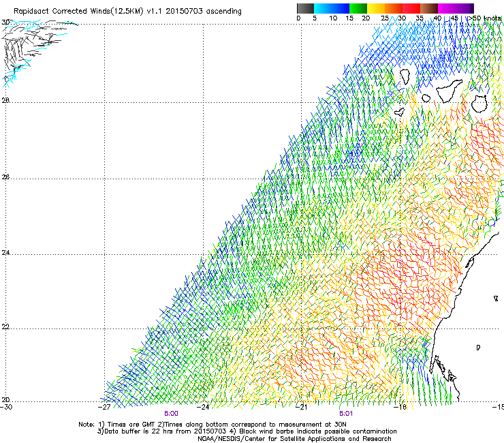Pick the red 30-35 knots legend segment
This screenshot has width=504, height=443.
(x=411, y=8)
